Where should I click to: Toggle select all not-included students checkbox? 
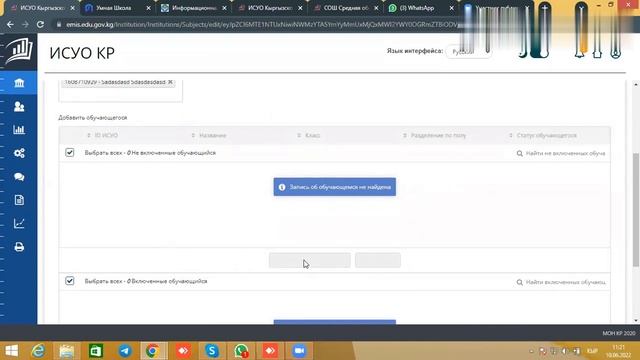pos(70,153)
